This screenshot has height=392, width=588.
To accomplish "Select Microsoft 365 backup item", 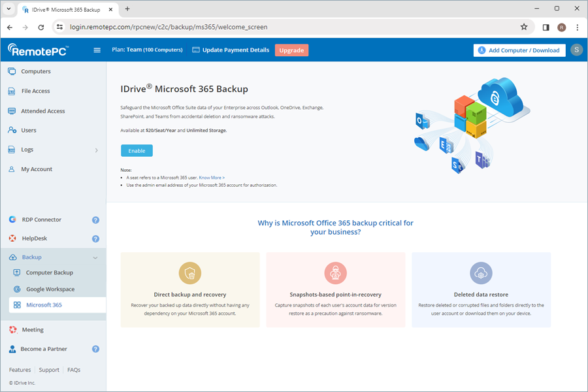I will 57,305.
